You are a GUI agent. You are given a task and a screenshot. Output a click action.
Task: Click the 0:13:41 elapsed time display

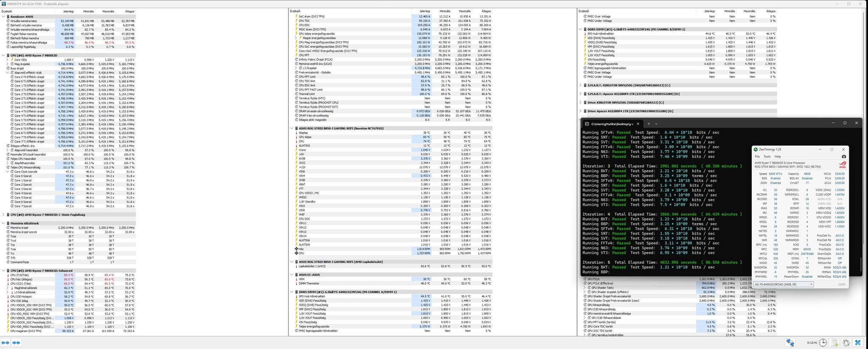(812, 343)
